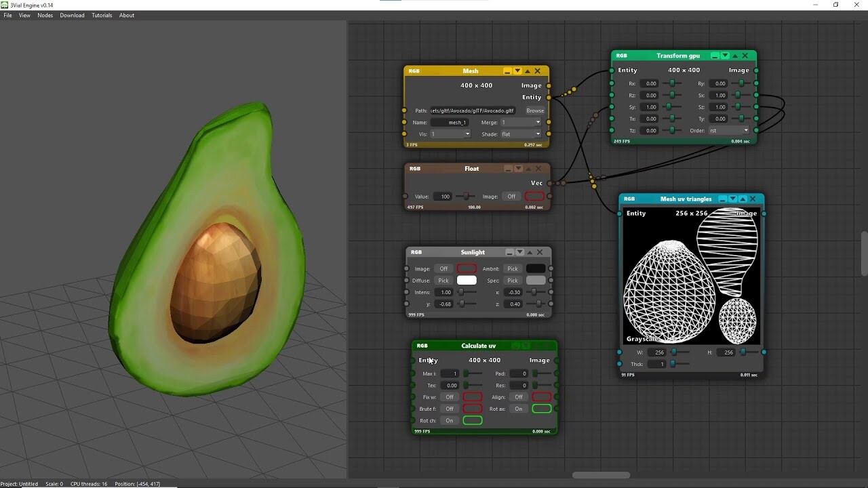Toggle Image from Off in the Sunlight node
Screen dimensions: 868x488
click(443, 268)
